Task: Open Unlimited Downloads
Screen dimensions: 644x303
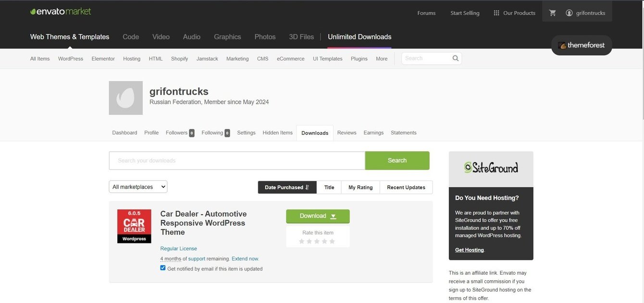Action: [359, 37]
